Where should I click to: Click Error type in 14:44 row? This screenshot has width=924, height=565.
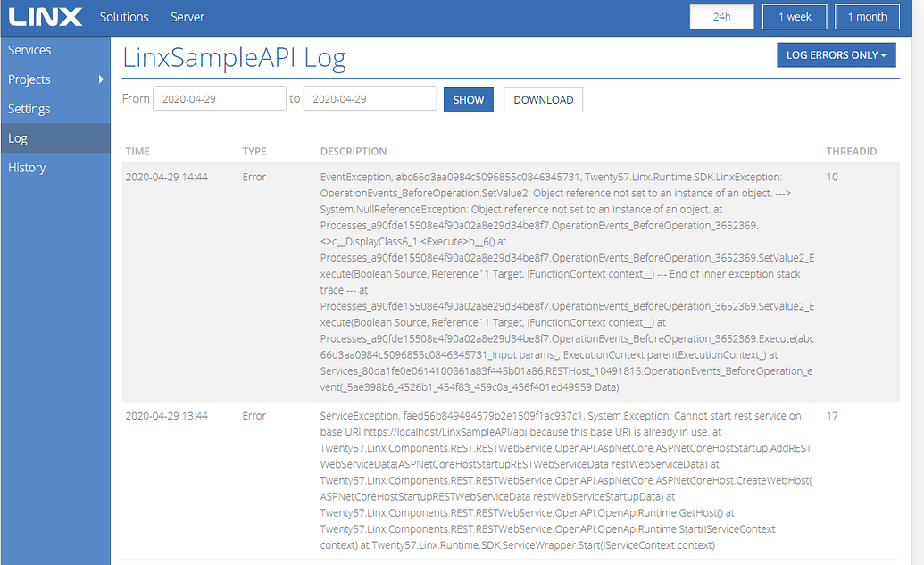click(x=254, y=177)
